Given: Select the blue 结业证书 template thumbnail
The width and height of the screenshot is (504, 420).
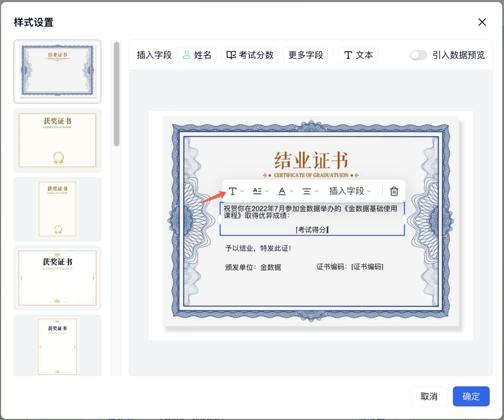Looking at the screenshot, I should 58,71.
